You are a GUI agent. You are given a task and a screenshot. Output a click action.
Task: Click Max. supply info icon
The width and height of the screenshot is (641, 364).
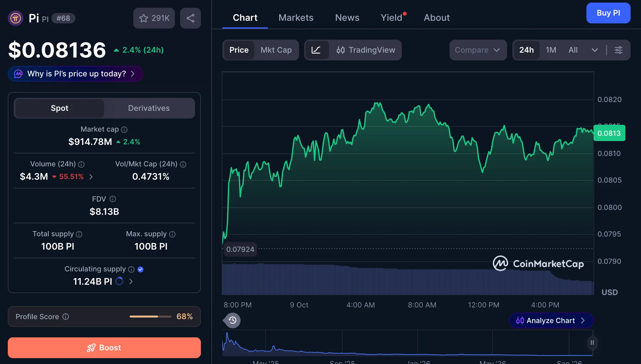172,234
